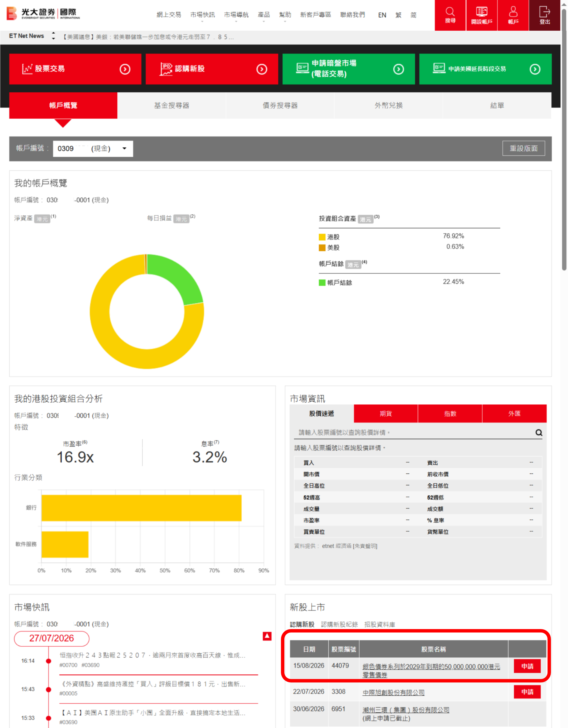Screen dimensions: 568x728
Task: Open the 認購新股紀錄 sub-tab
Action: pyautogui.click(x=339, y=624)
